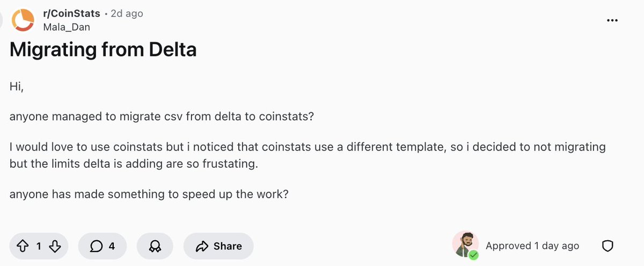Screen dimensions: 644x266
Task: Click the 2d ago timestamp
Action: [x=127, y=14]
